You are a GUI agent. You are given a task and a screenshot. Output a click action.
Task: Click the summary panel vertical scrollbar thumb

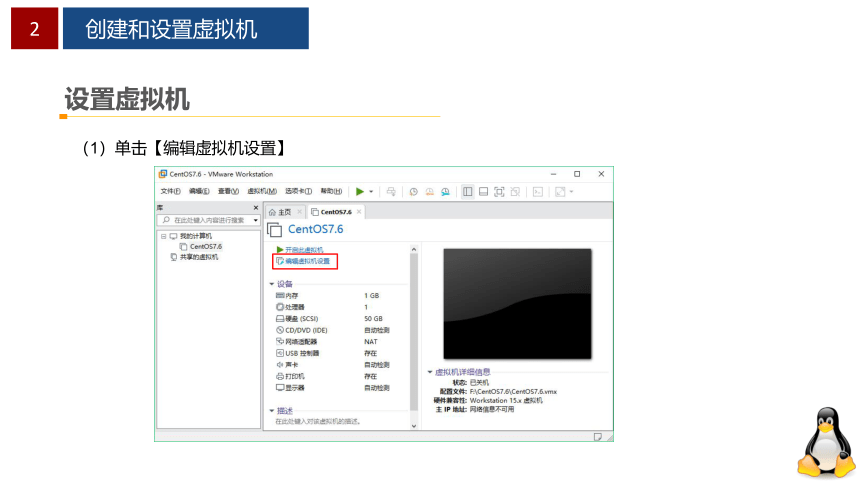tap(414, 332)
